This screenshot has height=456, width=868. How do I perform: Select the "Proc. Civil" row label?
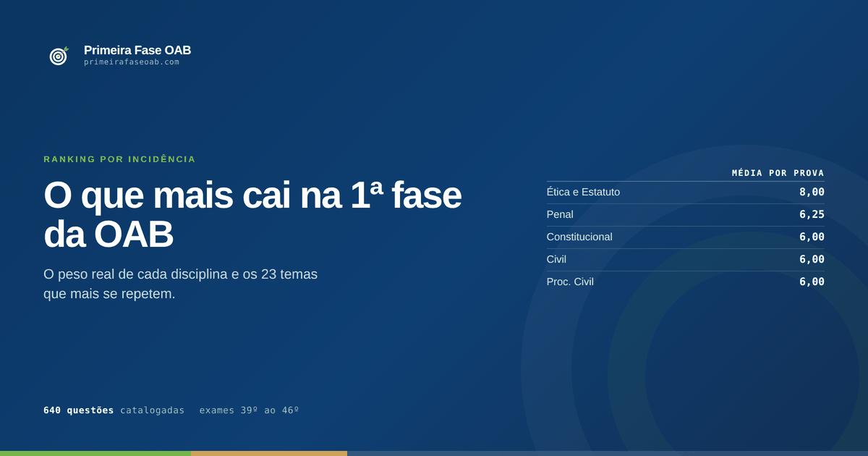pyautogui.click(x=570, y=282)
